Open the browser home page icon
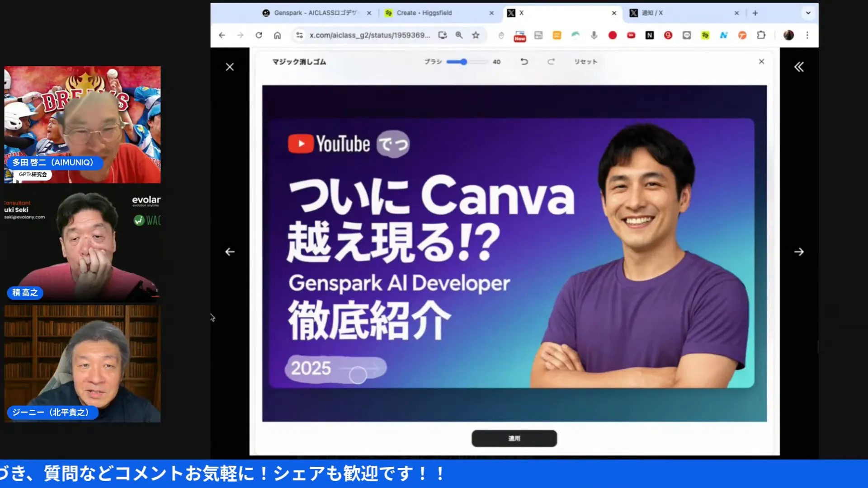The width and height of the screenshot is (868, 488). 277,35
